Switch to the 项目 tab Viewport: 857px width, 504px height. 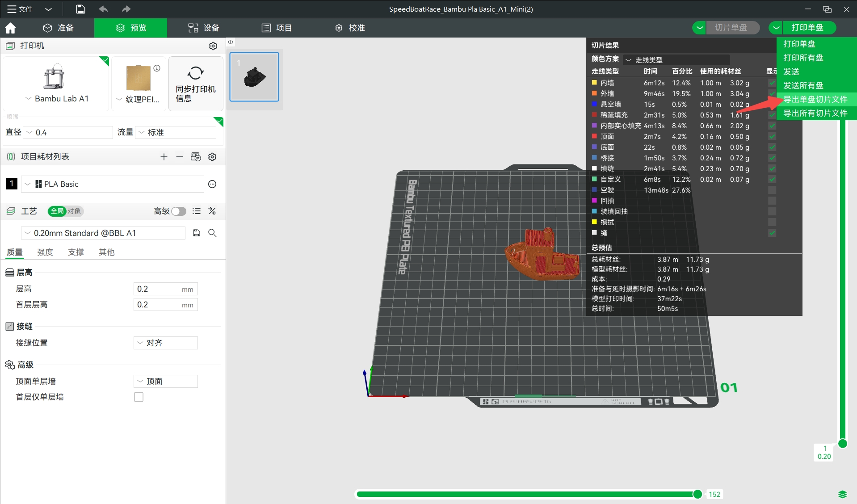pyautogui.click(x=277, y=28)
